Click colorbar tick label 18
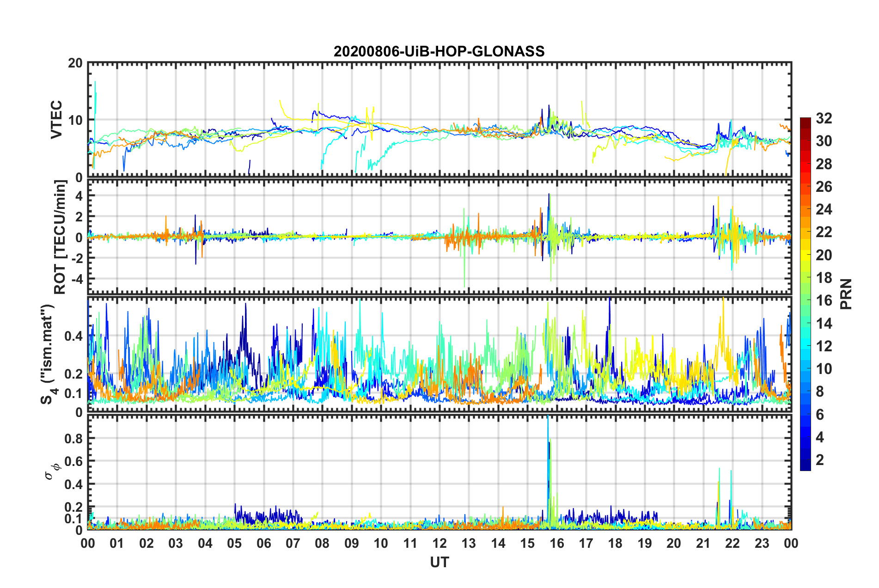Viewport: 879px width, 588px height. [824, 278]
